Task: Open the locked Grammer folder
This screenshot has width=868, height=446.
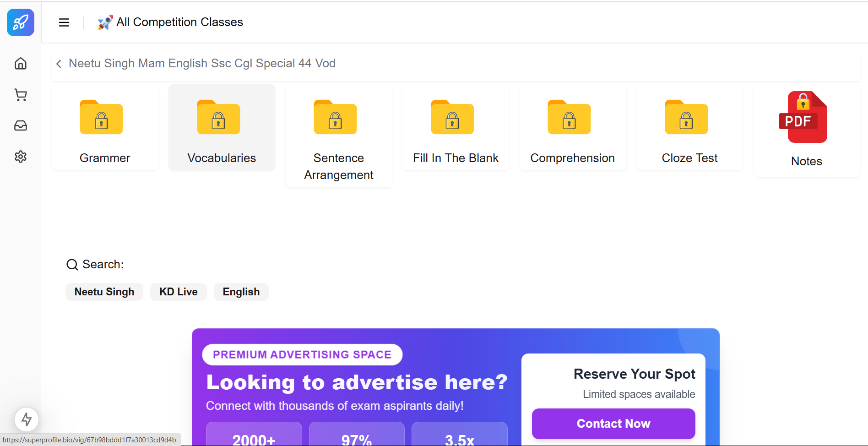Action: tap(104, 127)
